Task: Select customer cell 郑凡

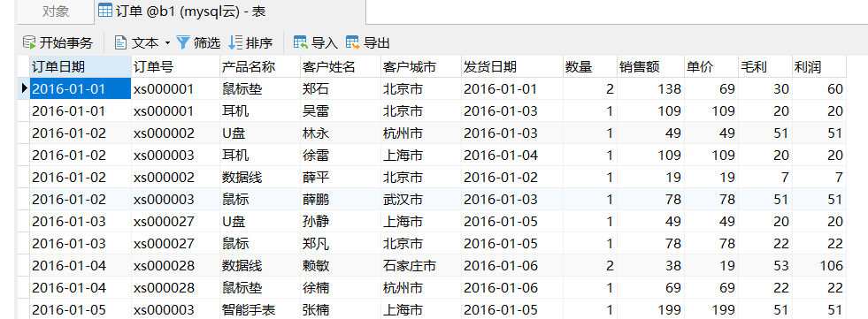Action: pyautogui.click(x=341, y=244)
